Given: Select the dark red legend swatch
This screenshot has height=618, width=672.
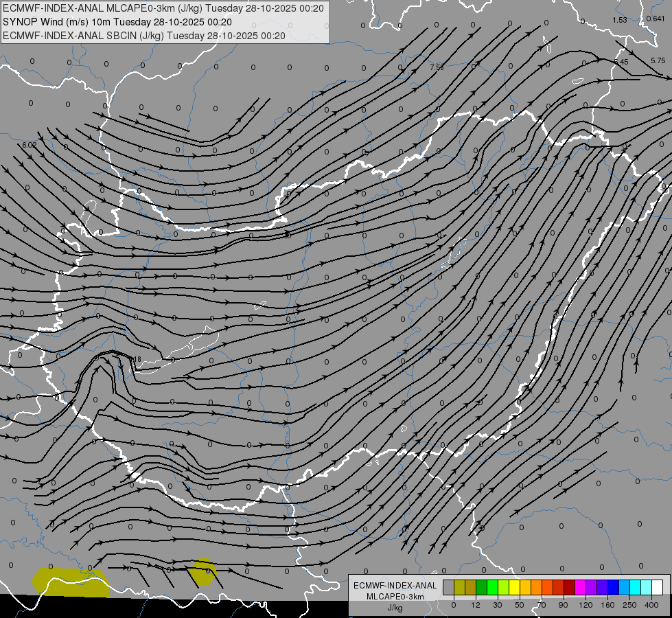Looking at the screenshot, I should point(570,587).
